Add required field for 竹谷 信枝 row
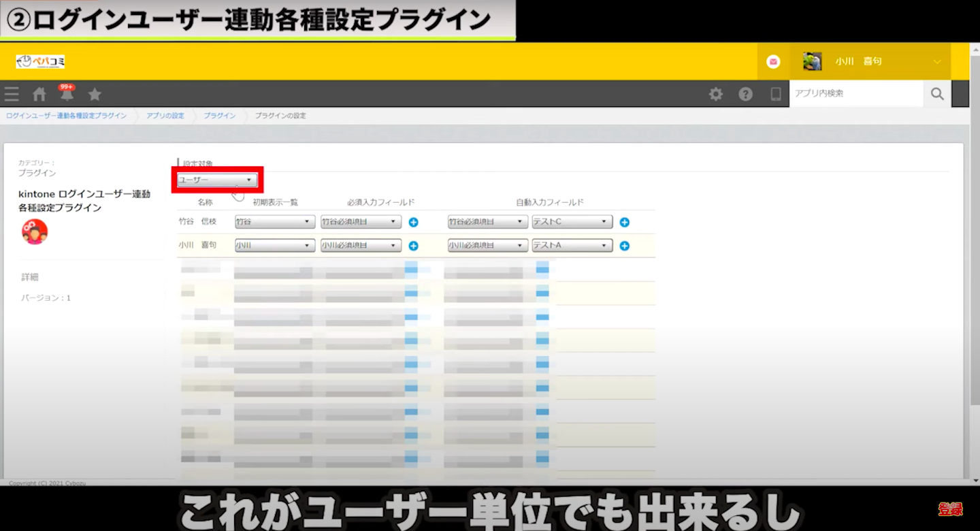Viewport: 980px width, 531px height. [413, 222]
